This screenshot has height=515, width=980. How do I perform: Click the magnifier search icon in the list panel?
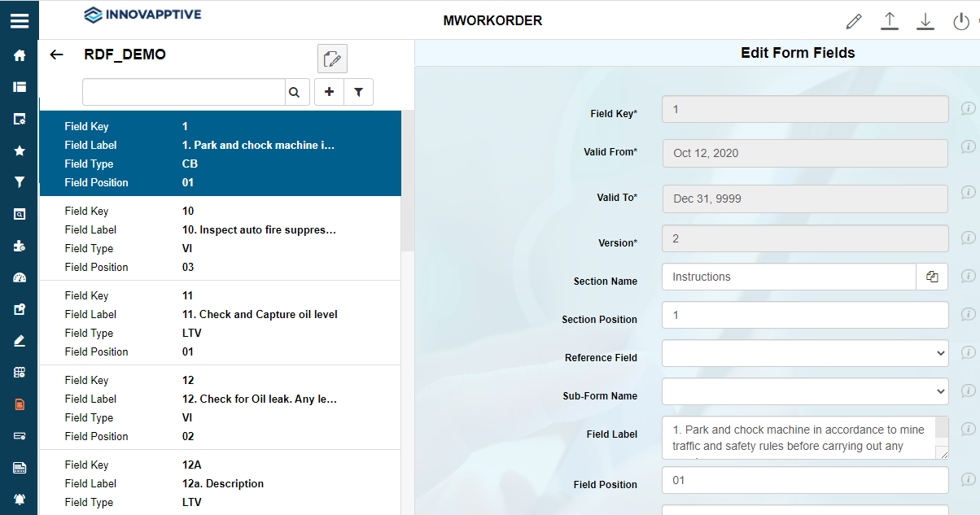coord(297,91)
